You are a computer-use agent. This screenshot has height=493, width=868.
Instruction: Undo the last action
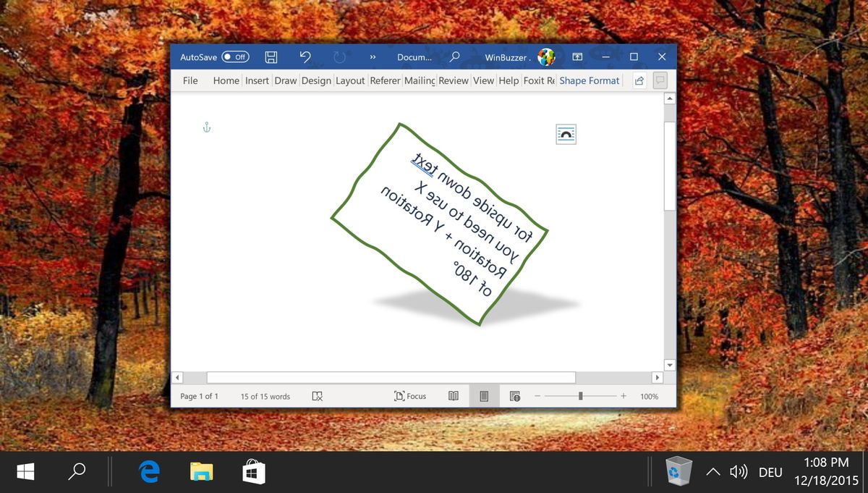[x=305, y=57]
